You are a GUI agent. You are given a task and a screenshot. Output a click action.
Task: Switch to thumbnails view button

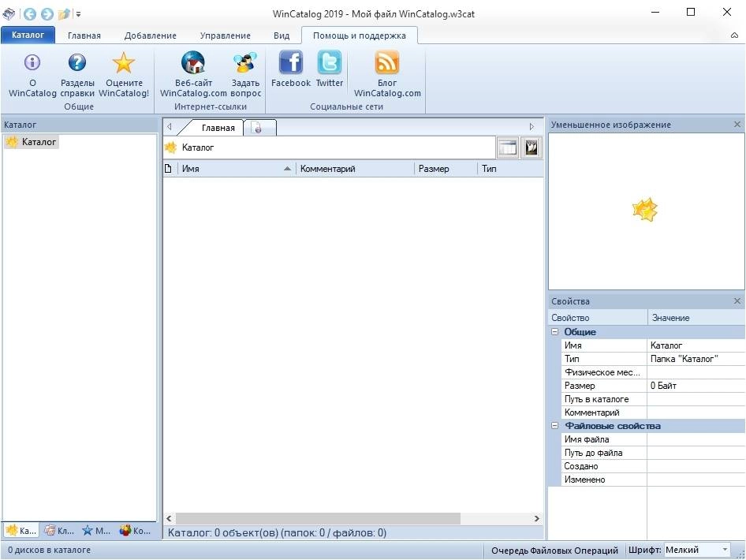[x=531, y=147]
